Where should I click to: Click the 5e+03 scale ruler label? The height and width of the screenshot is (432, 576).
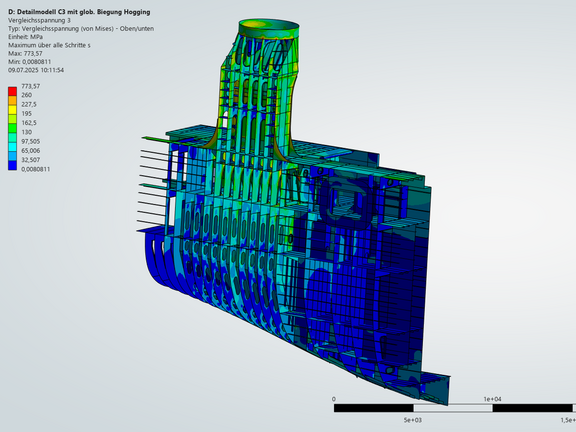tap(413, 420)
